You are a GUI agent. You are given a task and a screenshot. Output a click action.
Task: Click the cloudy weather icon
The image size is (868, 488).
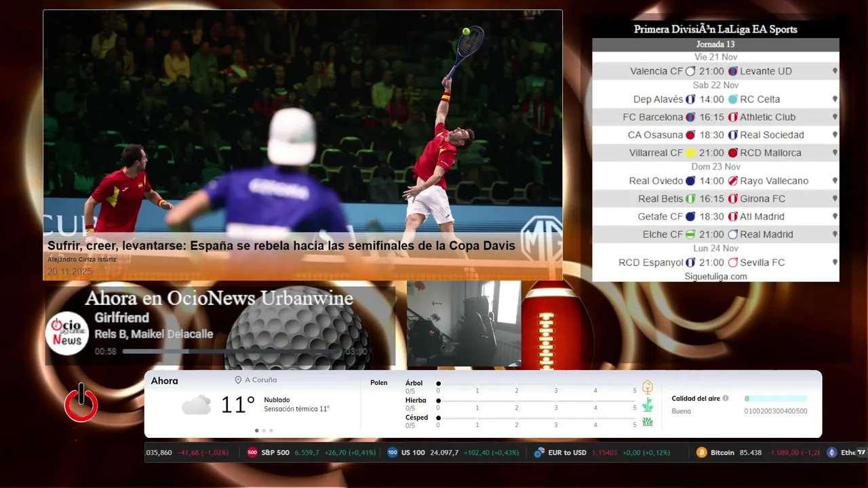point(196,405)
